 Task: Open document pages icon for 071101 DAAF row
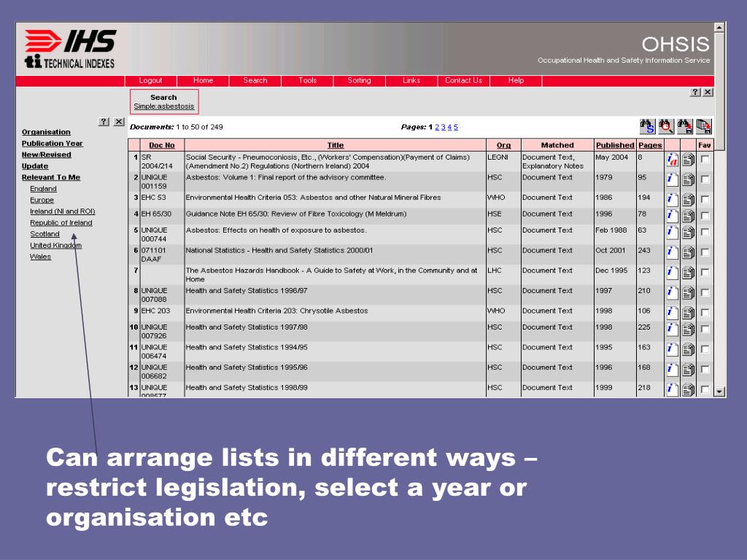[688, 252]
